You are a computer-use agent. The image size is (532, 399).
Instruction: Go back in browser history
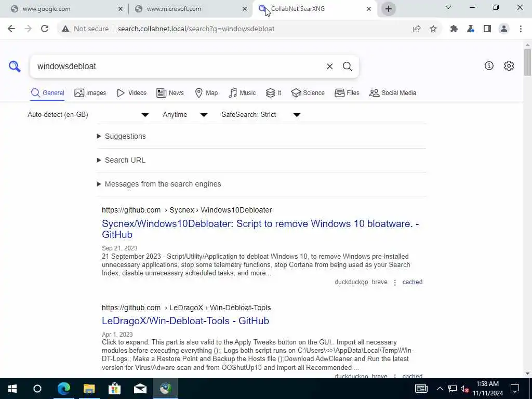[x=11, y=29]
